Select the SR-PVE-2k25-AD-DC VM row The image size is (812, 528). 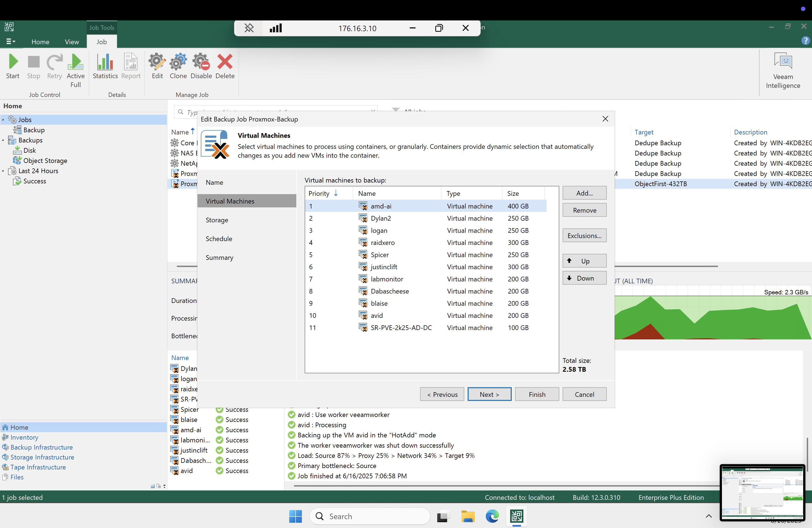pos(426,328)
